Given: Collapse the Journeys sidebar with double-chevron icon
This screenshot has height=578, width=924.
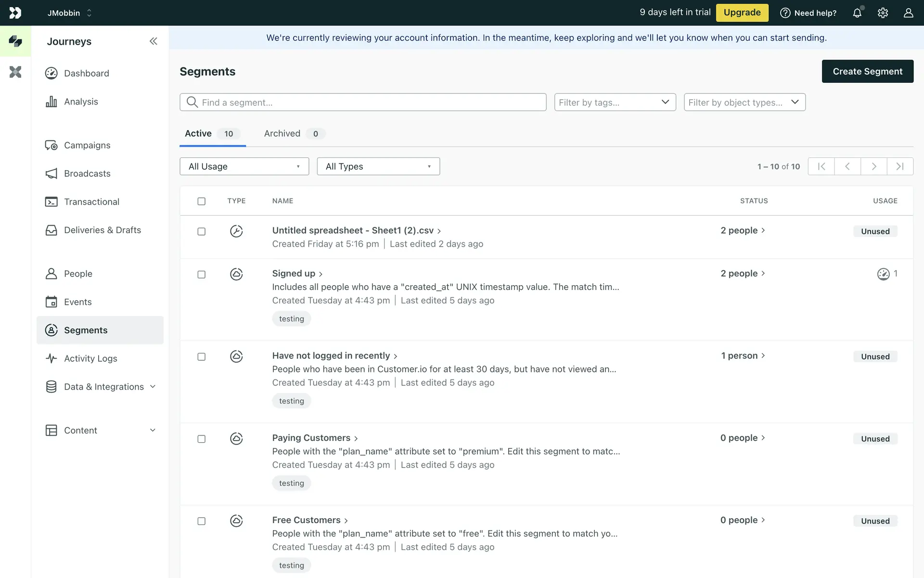Looking at the screenshot, I should coord(153,41).
